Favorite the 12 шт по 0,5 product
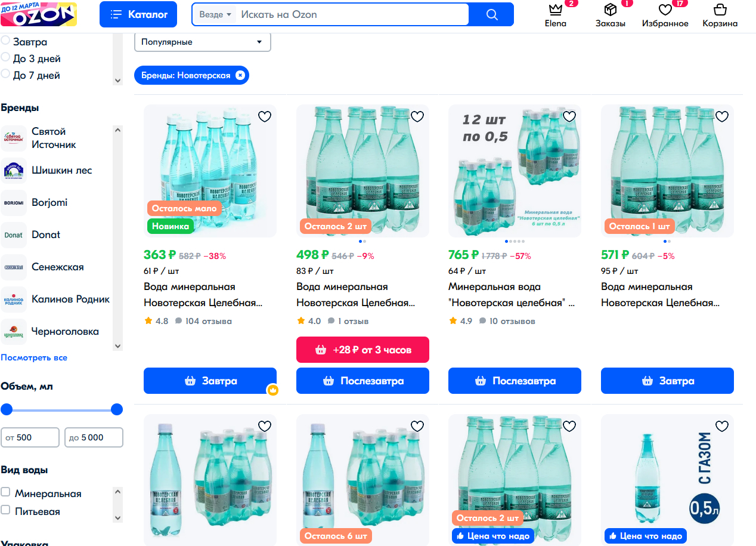This screenshot has width=756, height=546. point(569,116)
